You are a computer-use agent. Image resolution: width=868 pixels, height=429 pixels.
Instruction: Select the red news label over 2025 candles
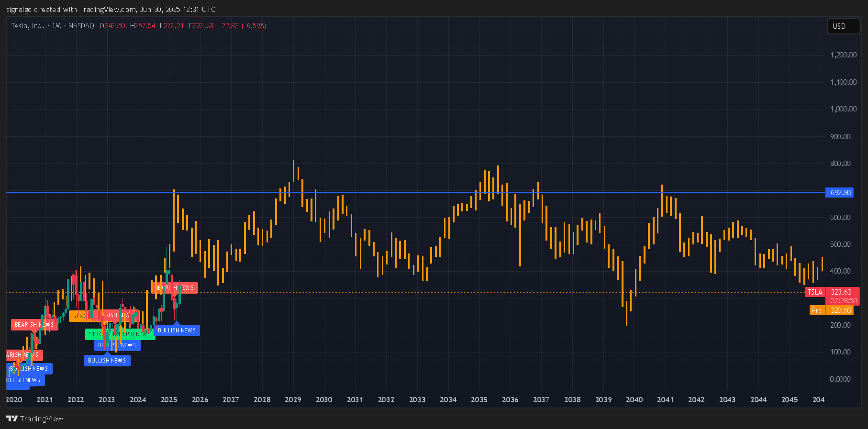click(x=175, y=288)
